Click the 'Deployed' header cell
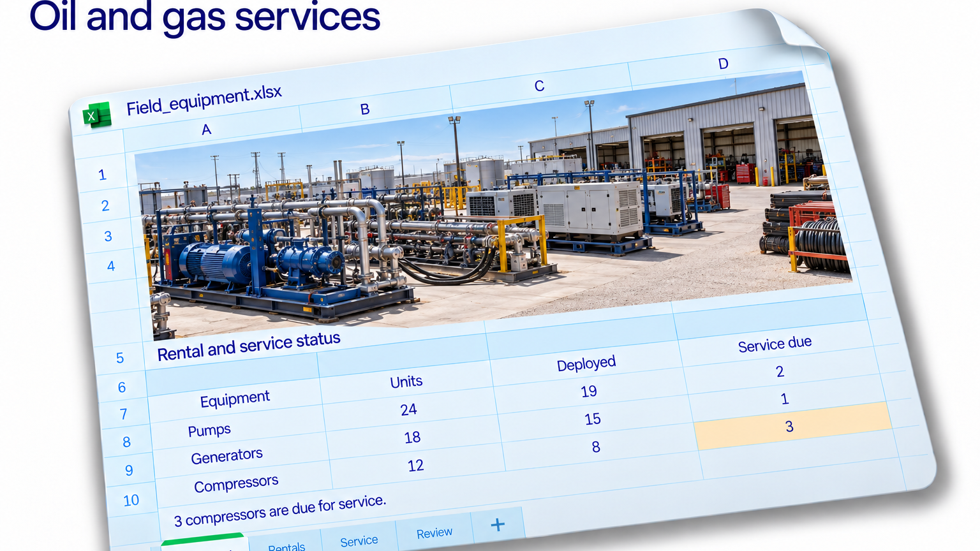The image size is (980, 551). [586, 364]
